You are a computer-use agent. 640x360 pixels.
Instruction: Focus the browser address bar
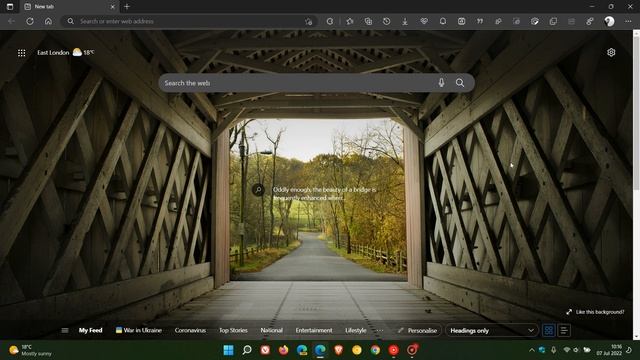tap(190, 21)
